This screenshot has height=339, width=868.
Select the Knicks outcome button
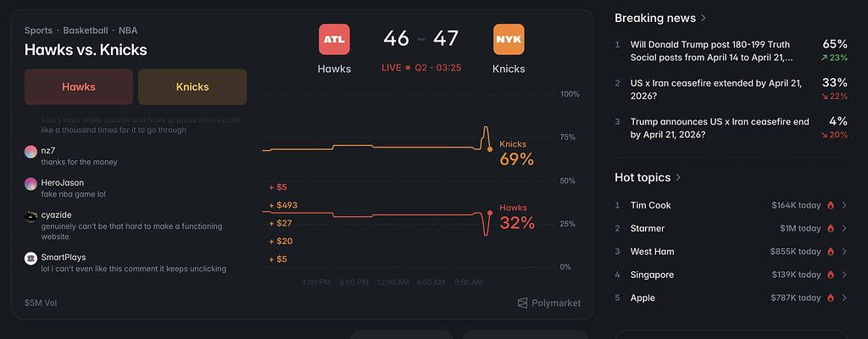coord(192,86)
